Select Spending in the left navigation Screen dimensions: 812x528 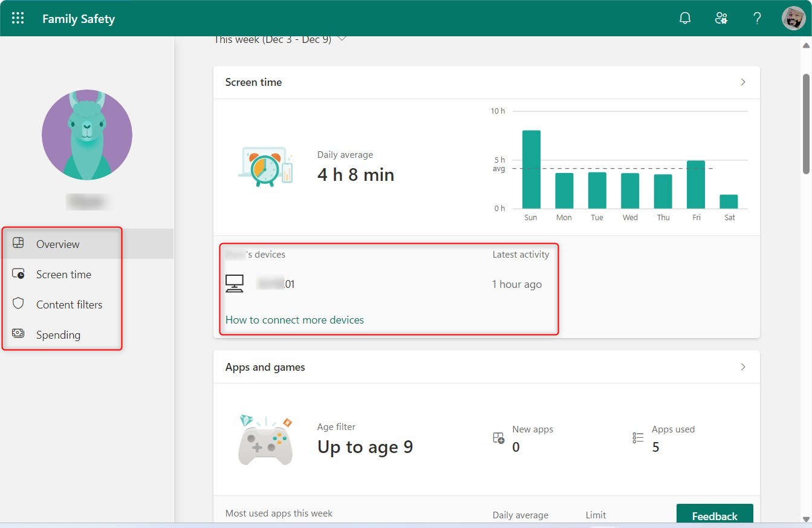pos(59,334)
